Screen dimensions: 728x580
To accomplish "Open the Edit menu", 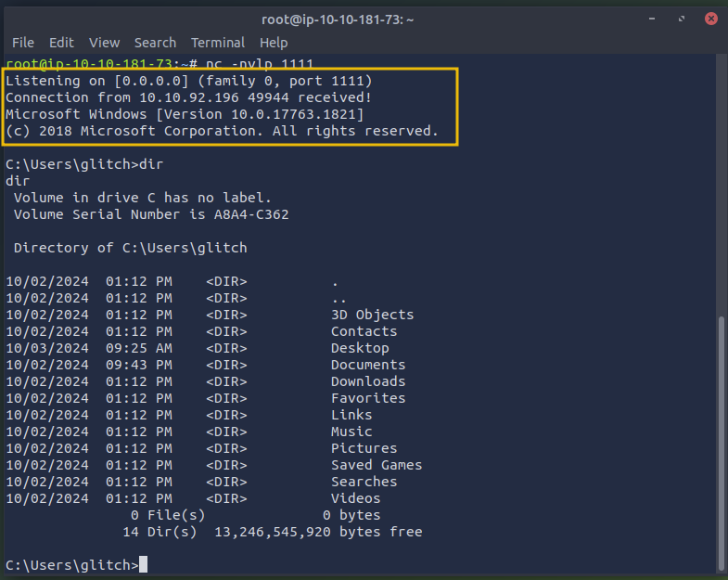I will coord(61,43).
